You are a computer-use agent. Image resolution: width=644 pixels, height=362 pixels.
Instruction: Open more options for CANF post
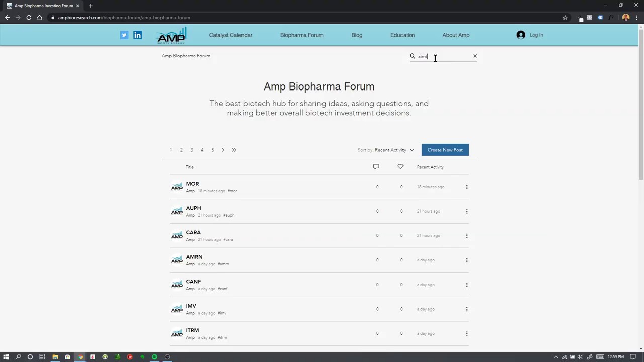coord(466,285)
